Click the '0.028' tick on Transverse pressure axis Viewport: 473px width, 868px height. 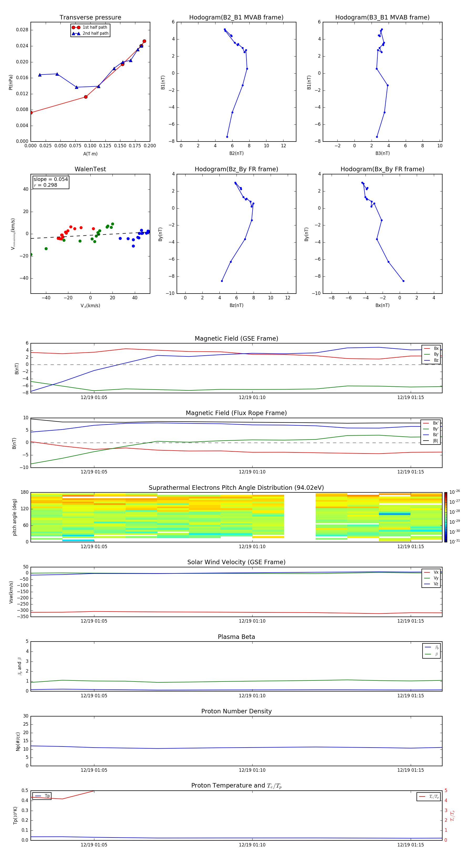(x=22, y=30)
